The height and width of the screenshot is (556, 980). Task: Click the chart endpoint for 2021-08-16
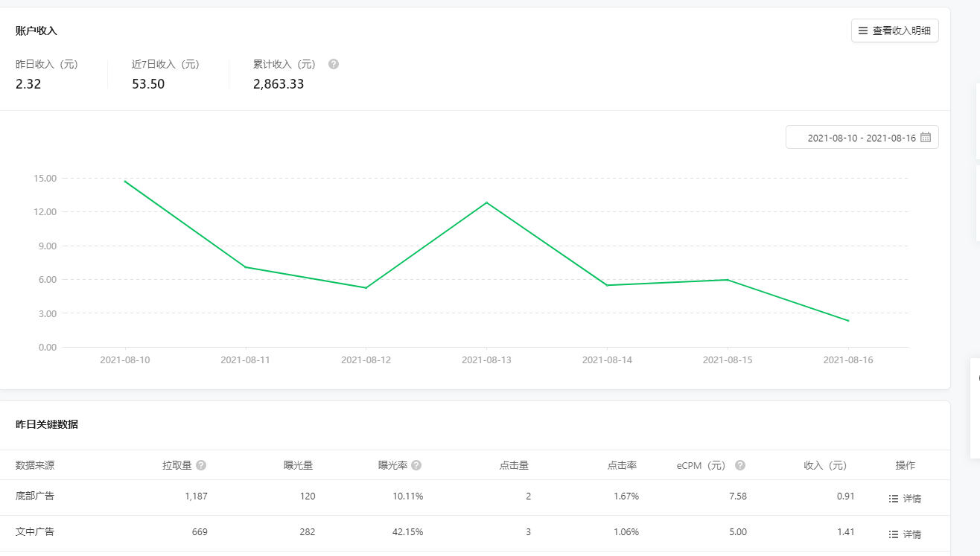848,321
